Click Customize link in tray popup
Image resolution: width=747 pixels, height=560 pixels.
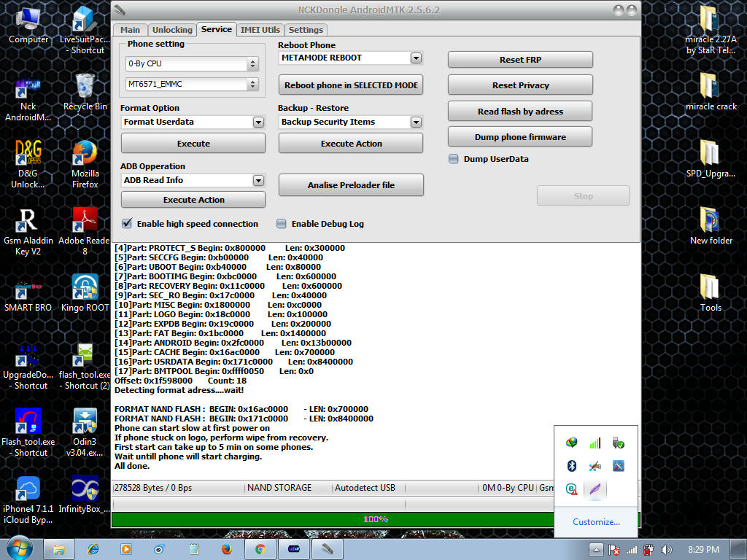[596, 522]
